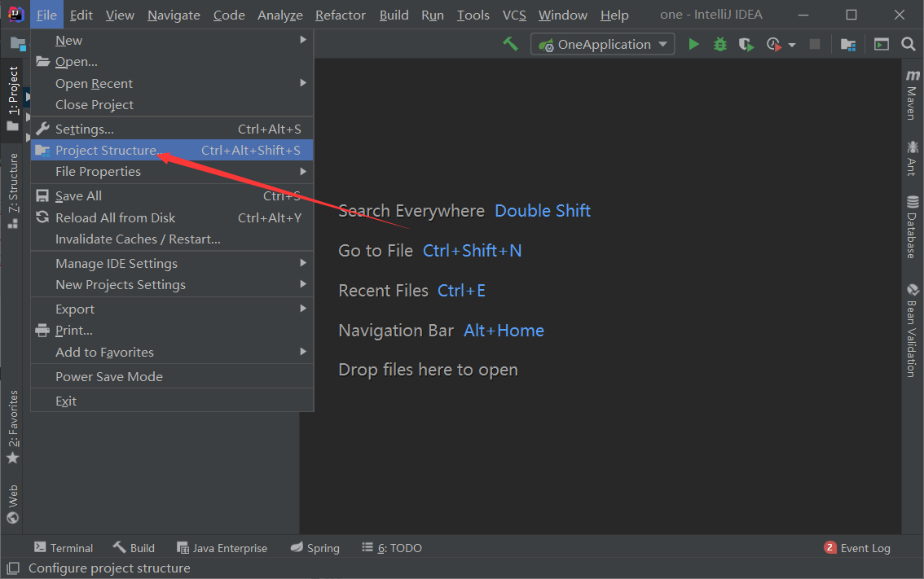Screen dimensions: 924x579
Task: Open the Build menu in menu bar
Action: point(394,15)
